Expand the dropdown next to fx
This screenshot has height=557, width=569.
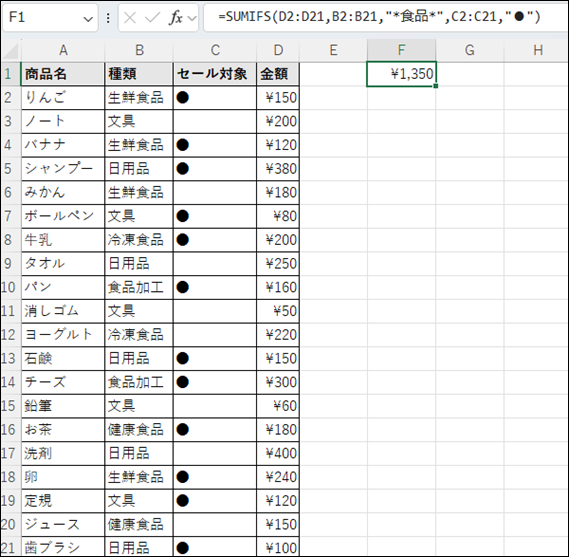pos(192,18)
